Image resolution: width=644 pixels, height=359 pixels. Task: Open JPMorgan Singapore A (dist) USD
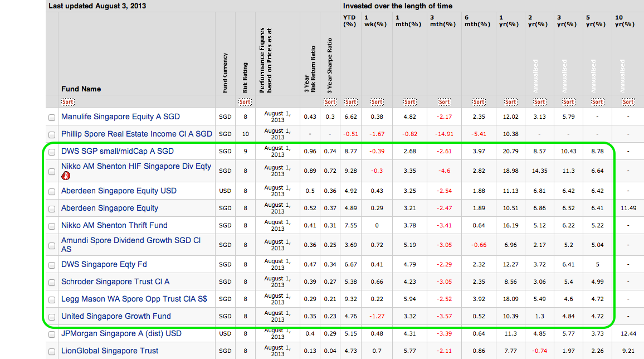tap(121, 333)
